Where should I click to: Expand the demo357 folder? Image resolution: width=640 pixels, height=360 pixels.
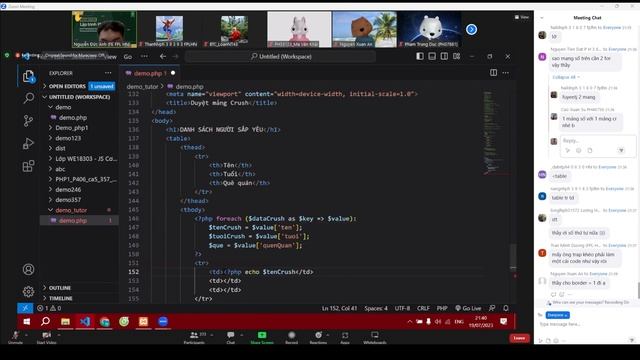coord(68,200)
